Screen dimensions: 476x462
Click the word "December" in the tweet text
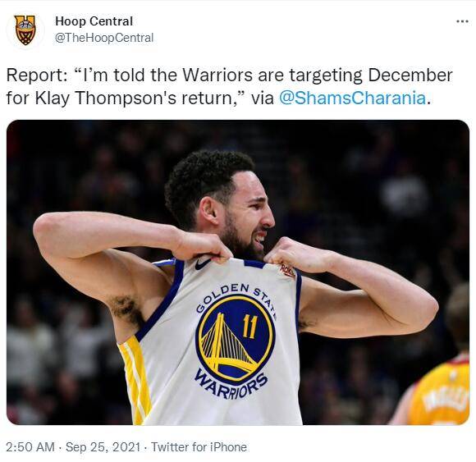[x=410, y=75]
